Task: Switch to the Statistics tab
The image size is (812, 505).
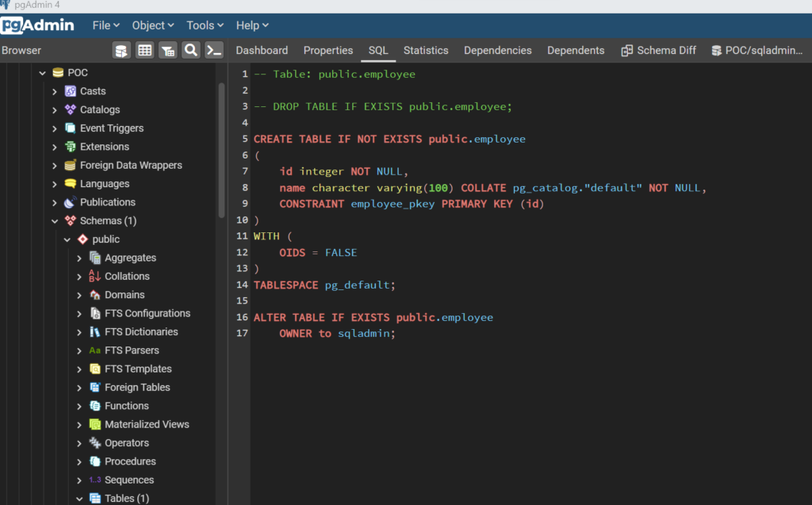Action: [x=425, y=50]
